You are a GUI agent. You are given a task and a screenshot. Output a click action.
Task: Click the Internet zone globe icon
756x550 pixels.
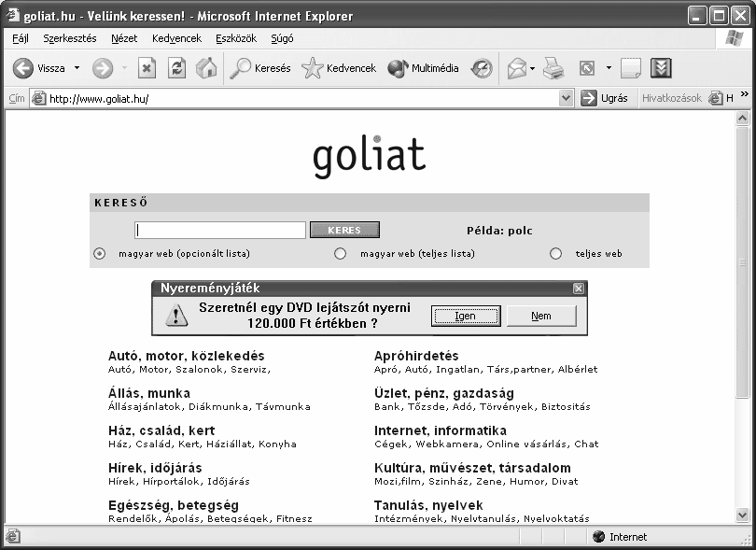coord(599,537)
